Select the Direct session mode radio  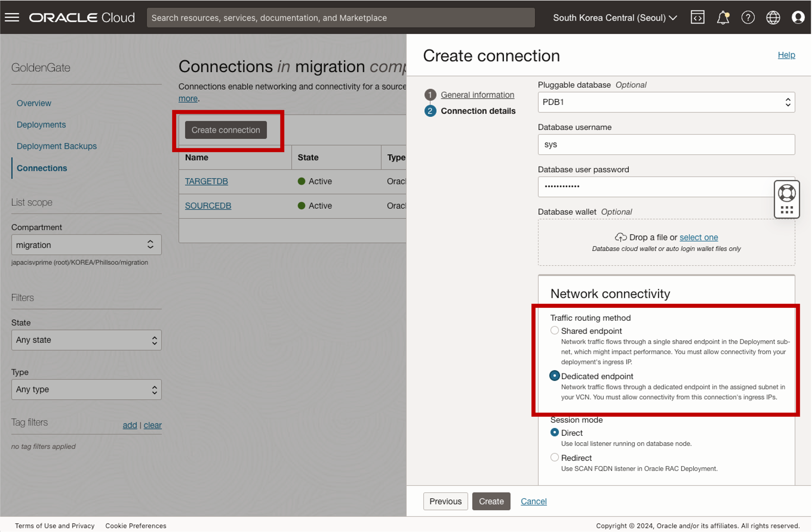click(x=555, y=432)
